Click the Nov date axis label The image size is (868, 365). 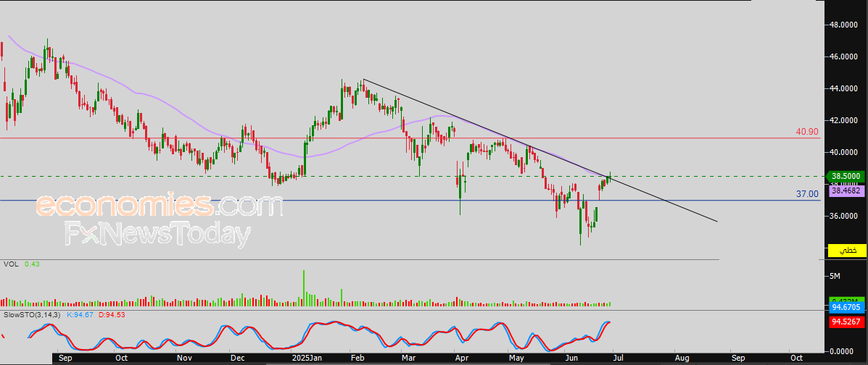point(184,359)
